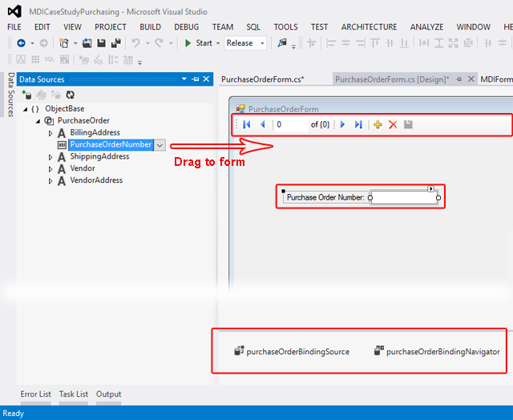The image size is (513, 420).
Task: Switch to PurchaseOrderForm.cs* code tab
Action: (263, 79)
